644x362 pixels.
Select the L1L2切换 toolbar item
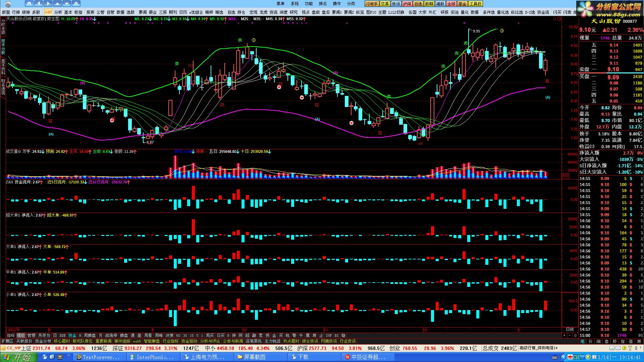point(396,12)
